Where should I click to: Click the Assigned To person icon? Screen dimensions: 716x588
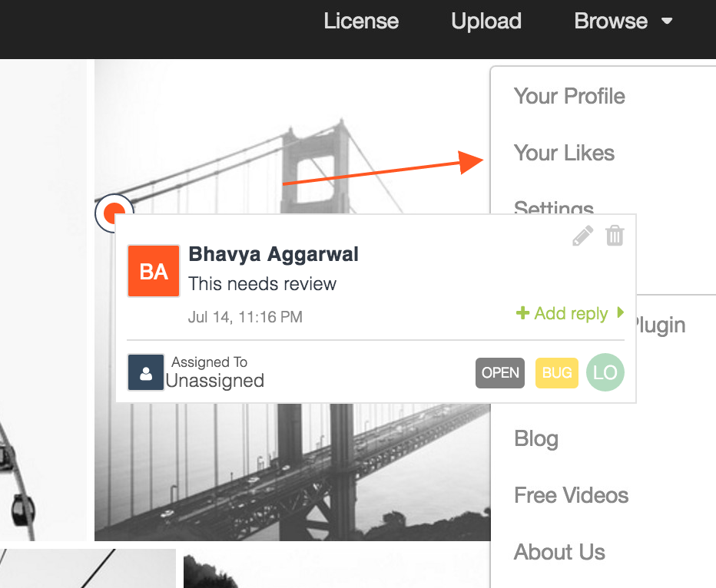[x=145, y=372]
